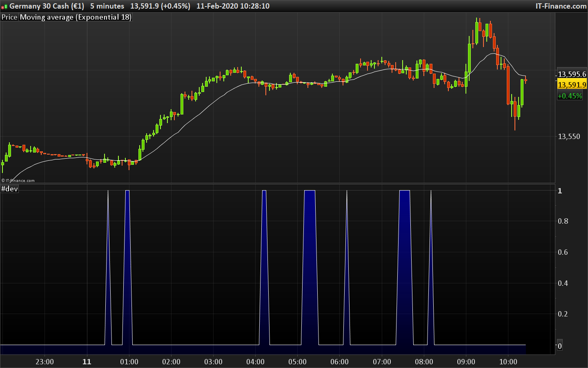Screen dimensions: 588x368
Task: Select the Germany 30 Cash (€1) title
Action: tap(47, 6)
